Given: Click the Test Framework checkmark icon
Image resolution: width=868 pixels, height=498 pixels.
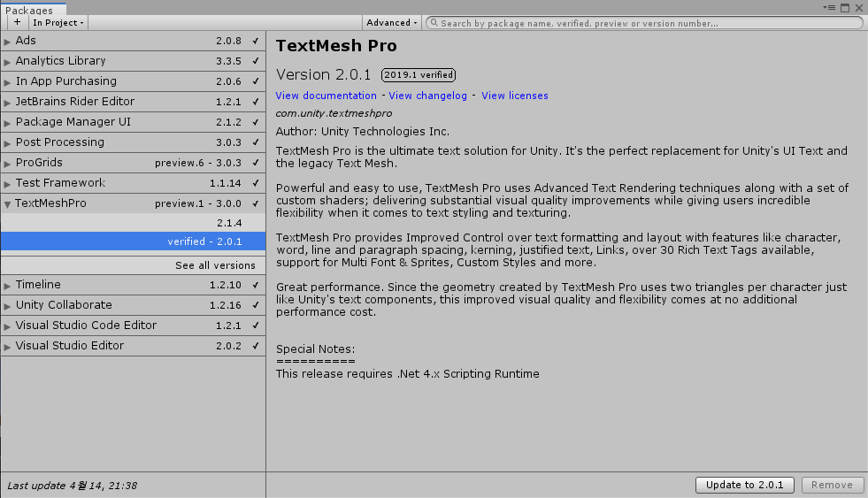Looking at the screenshot, I should 256,183.
